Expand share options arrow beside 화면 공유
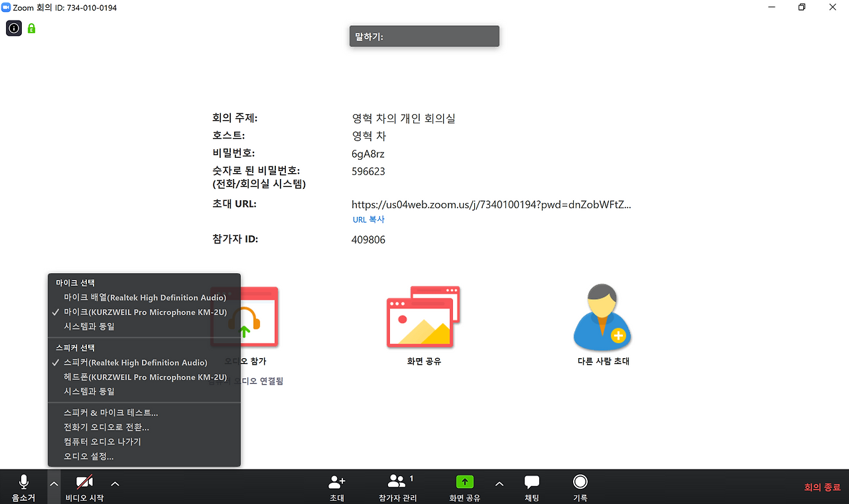The image size is (849, 504). 499,484
